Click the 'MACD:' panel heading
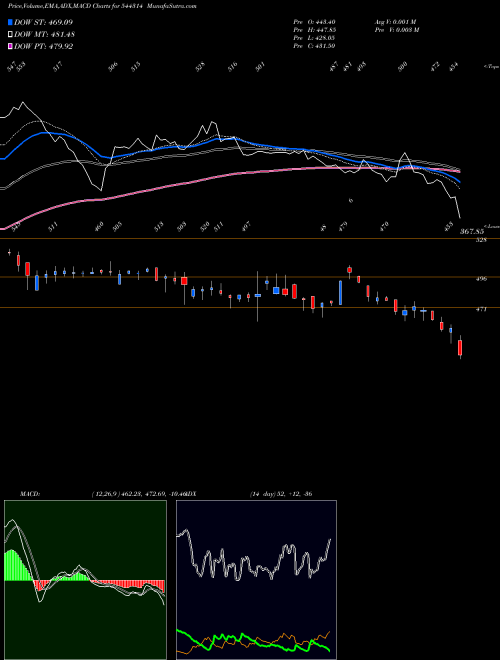500x660 pixels. coord(30,494)
